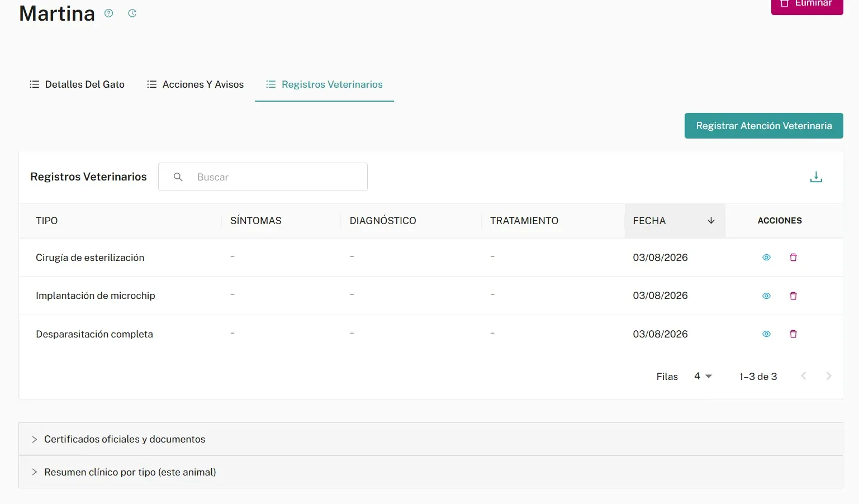The height and width of the screenshot is (504, 859).
Task: Go to the previous page of records
Action: point(804,376)
